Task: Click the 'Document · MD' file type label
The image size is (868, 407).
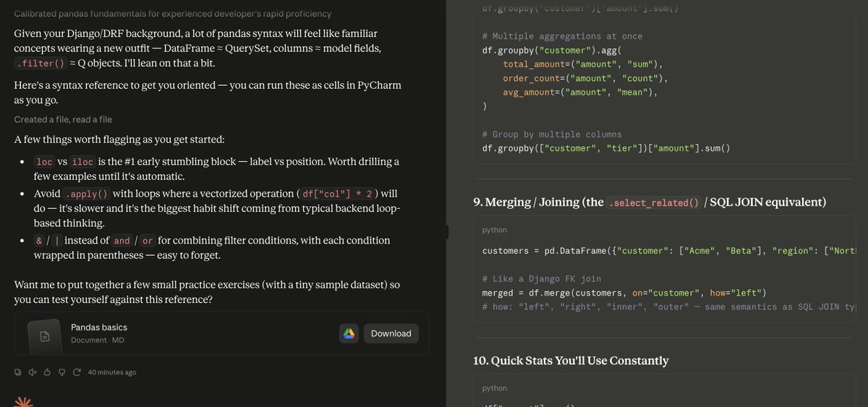Action: tap(98, 340)
